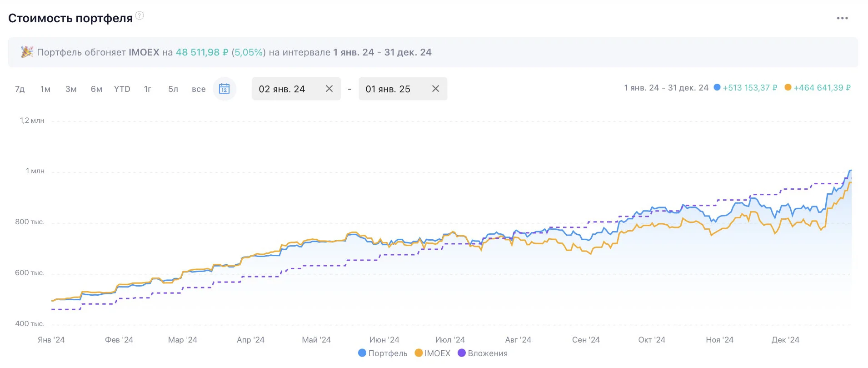This screenshot has width=868, height=368.
Task: Select the 1г time range
Action: [148, 89]
